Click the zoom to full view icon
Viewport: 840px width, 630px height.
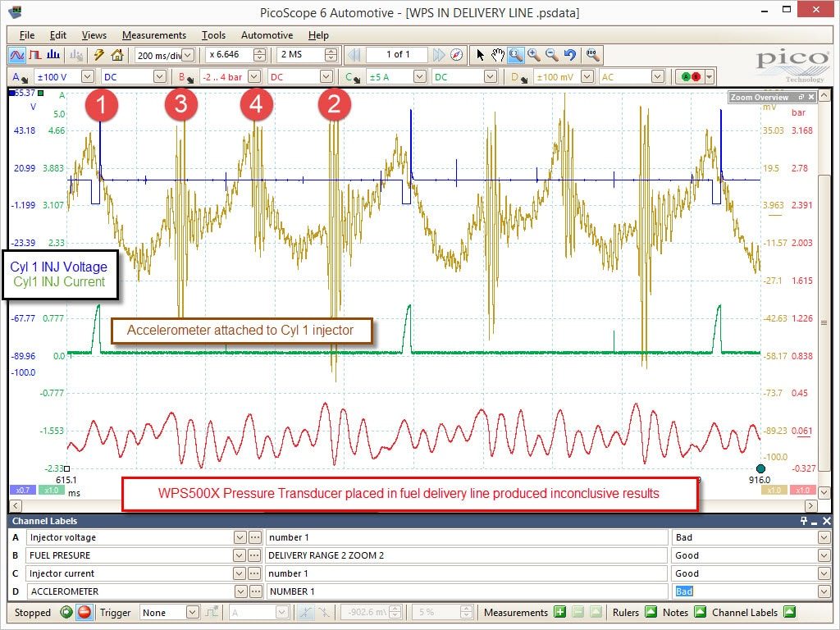coord(592,55)
